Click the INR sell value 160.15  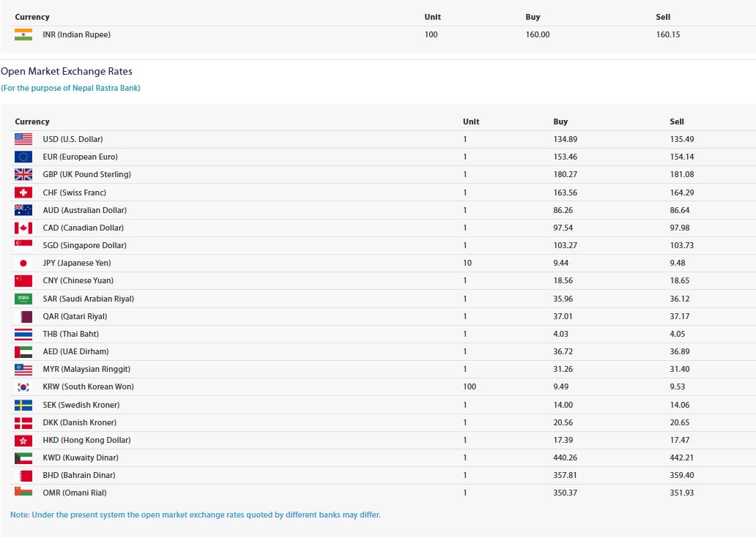pyautogui.click(x=668, y=34)
